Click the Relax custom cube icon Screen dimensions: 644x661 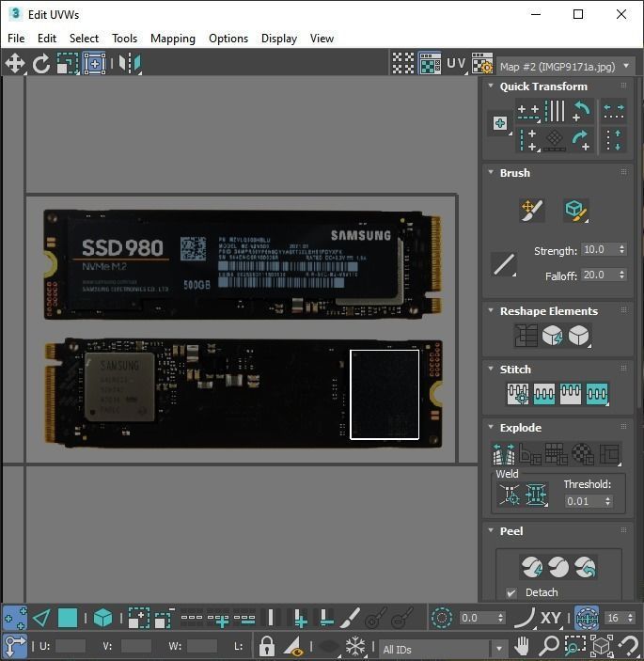click(x=579, y=336)
